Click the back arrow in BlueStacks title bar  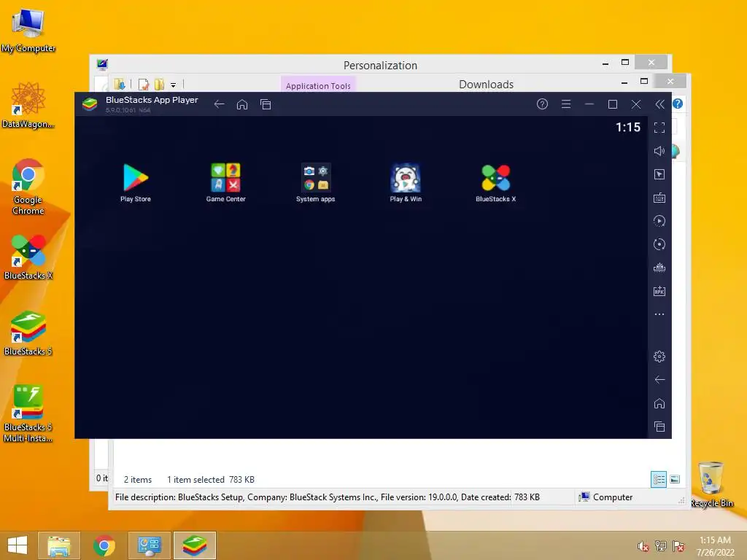point(219,104)
